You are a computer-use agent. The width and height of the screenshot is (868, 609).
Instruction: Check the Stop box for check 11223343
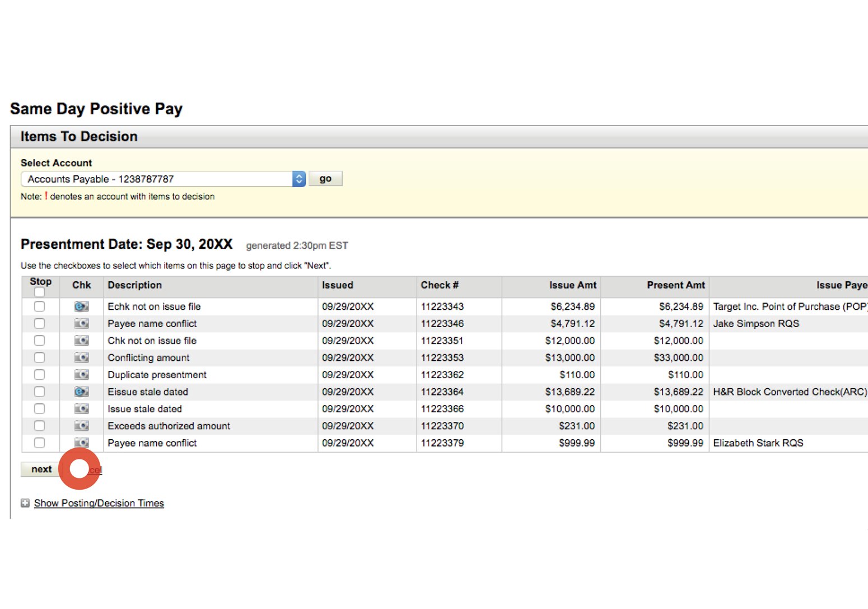pyautogui.click(x=39, y=306)
